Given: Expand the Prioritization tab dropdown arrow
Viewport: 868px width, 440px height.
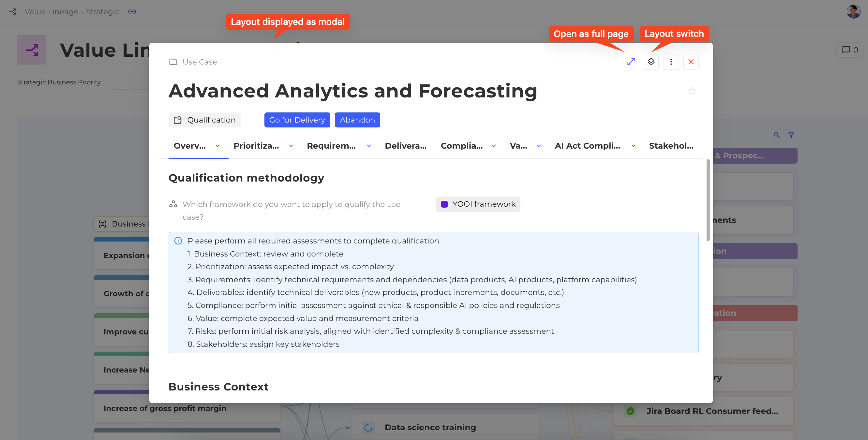Looking at the screenshot, I should [x=291, y=146].
